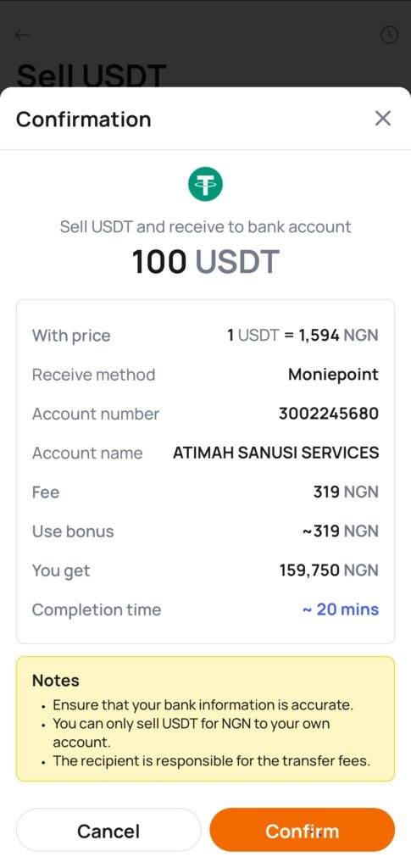Tap the Tether USDT coin logo
Image resolution: width=411 pixels, height=868 pixels.
click(x=205, y=184)
